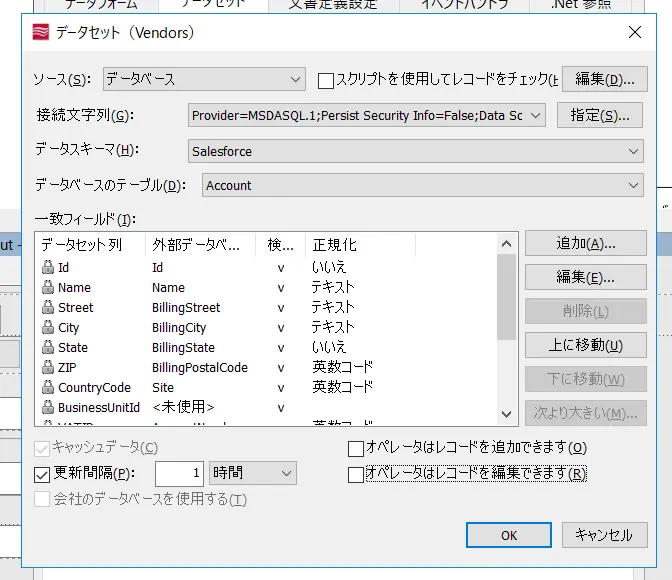
Task: Click the lock icon beside the Name row
Action: 48,287
